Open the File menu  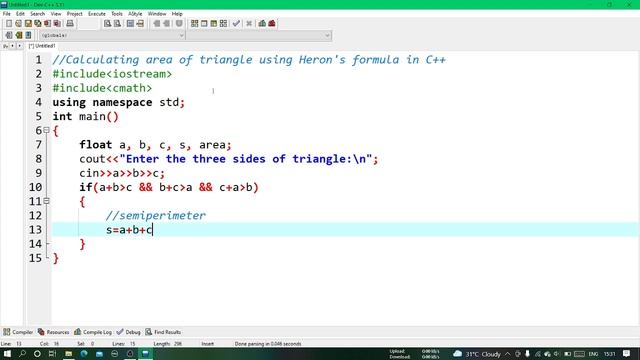(x=7, y=14)
